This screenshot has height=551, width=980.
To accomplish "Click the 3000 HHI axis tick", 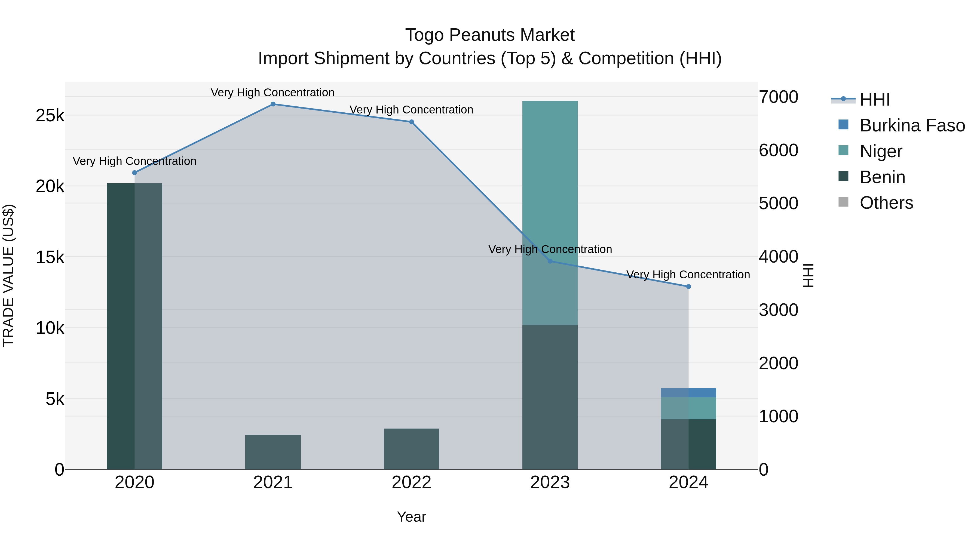I will [778, 310].
